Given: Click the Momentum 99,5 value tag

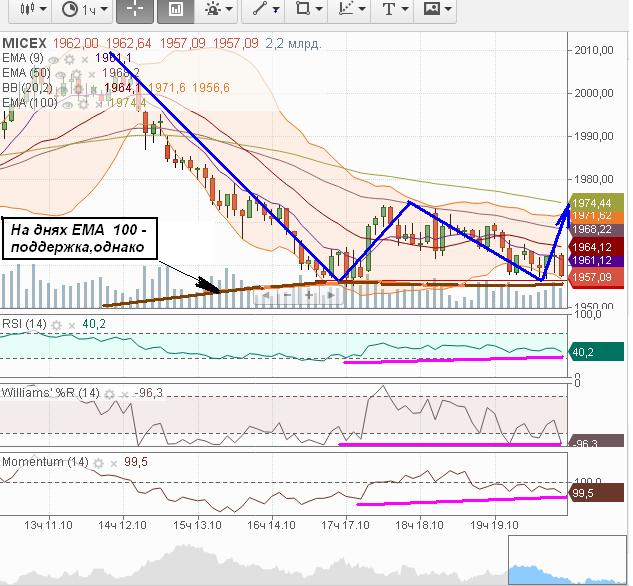Looking at the screenshot, I should click(596, 493).
